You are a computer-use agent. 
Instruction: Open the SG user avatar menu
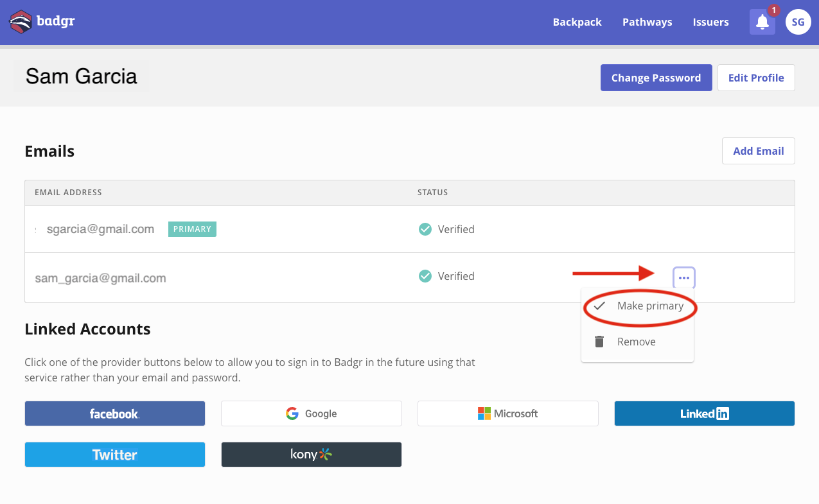coord(798,22)
